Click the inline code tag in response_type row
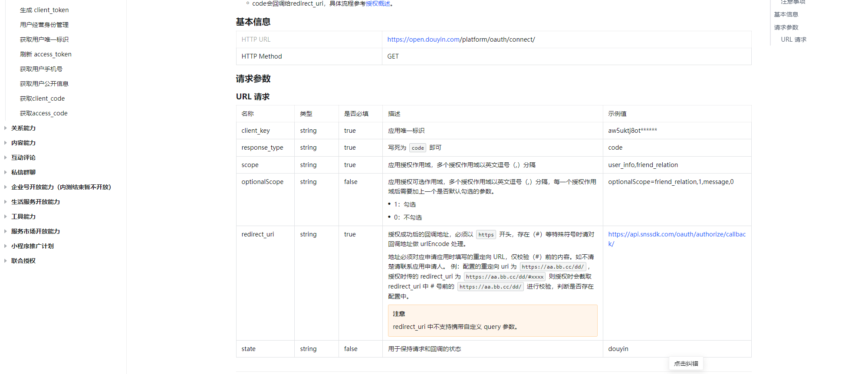The image size is (868, 374). coord(418,148)
